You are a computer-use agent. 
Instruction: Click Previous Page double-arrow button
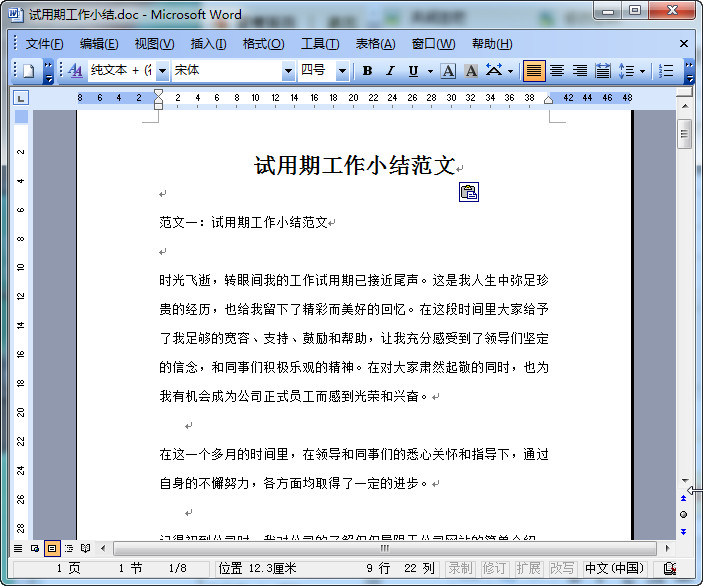coord(684,498)
